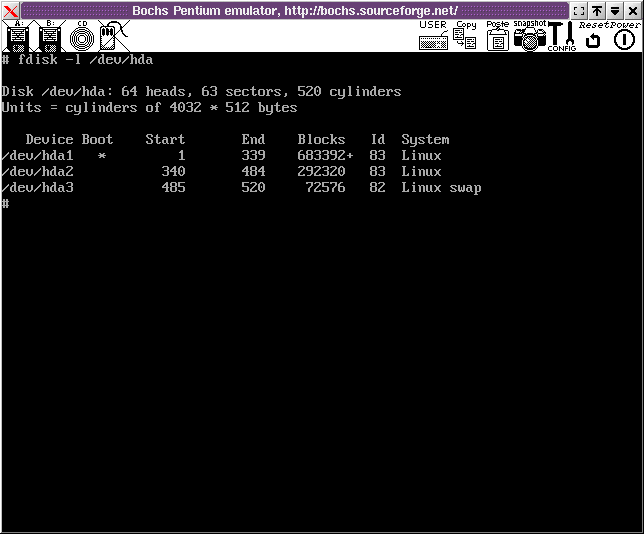This screenshot has height=534, width=644.
Task: Take a snapshot with camera icon
Action: [x=529, y=37]
